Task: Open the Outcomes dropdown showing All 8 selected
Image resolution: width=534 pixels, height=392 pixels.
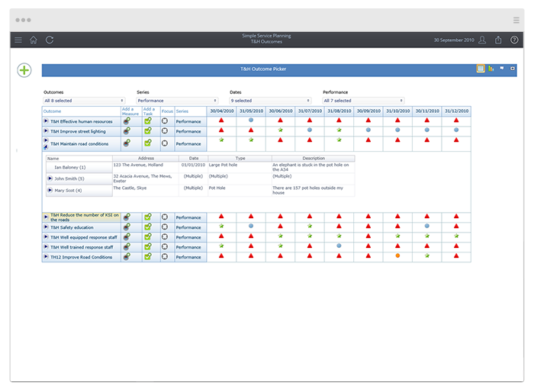Action: (84, 101)
